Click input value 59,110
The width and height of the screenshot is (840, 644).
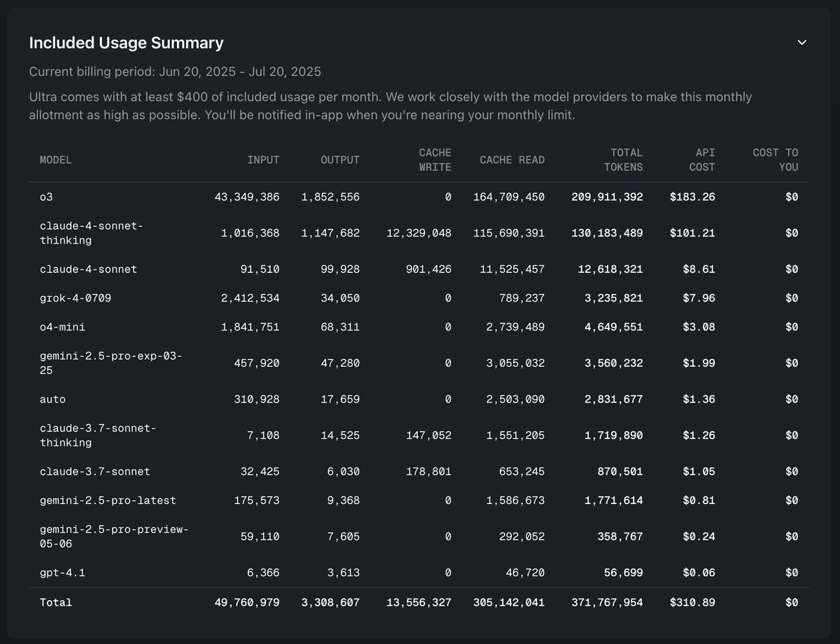(x=260, y=536)
